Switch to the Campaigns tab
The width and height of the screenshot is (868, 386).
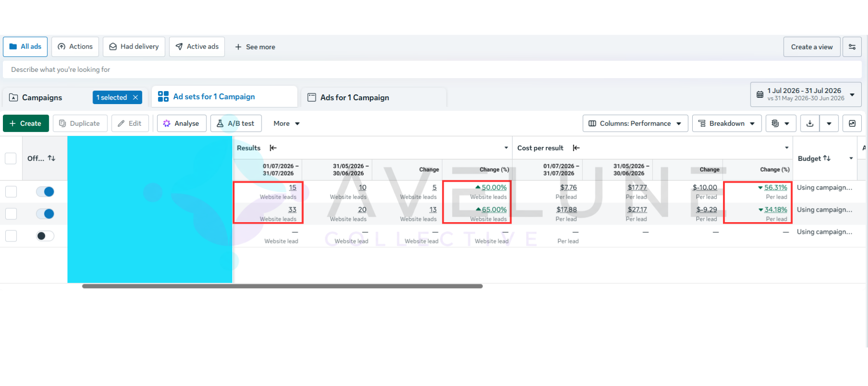(42, 97)
